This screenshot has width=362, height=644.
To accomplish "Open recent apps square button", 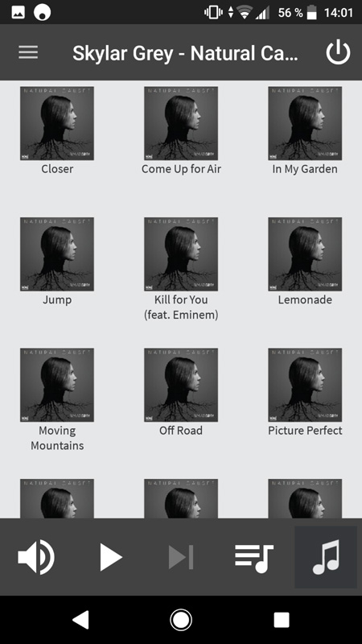I will [282, 620].
